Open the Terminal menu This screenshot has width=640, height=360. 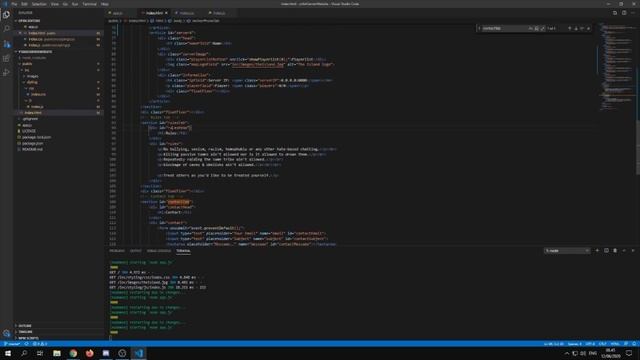click(x=89, y=4)
